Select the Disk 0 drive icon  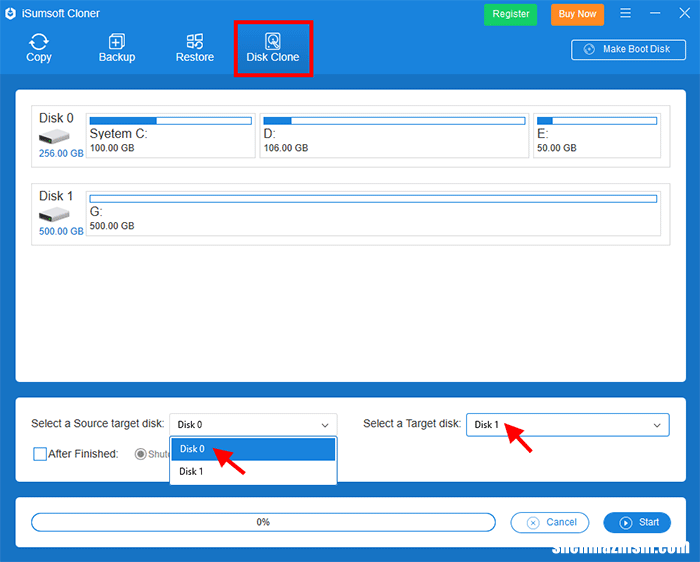pyautogui.click(x=54, y=136)
